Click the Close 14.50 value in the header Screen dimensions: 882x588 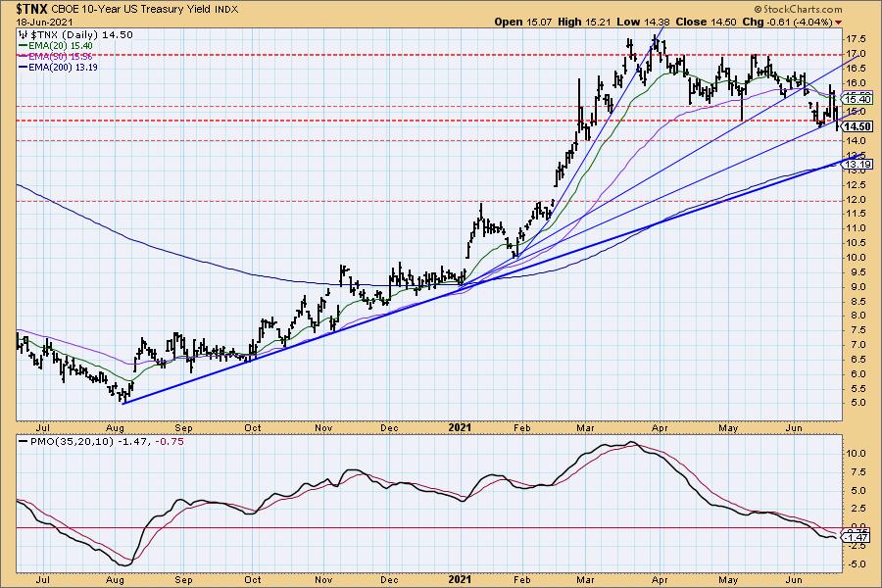[x=706, y=22]
